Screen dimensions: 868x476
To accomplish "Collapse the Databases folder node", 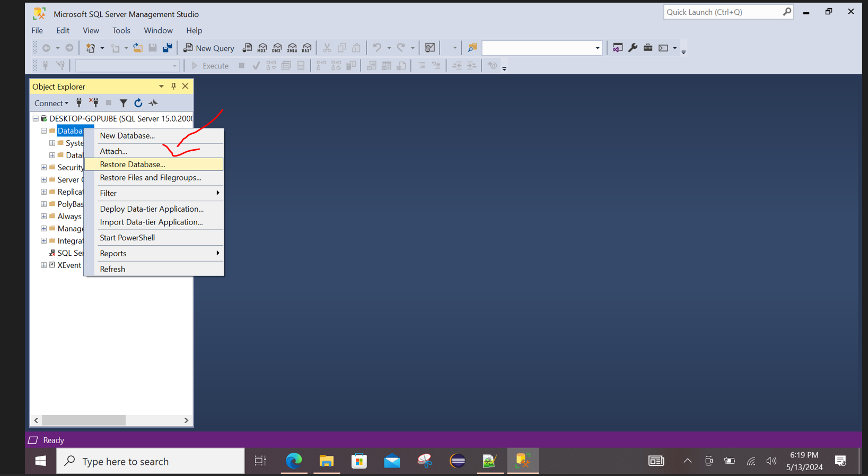I will (44, 131).
